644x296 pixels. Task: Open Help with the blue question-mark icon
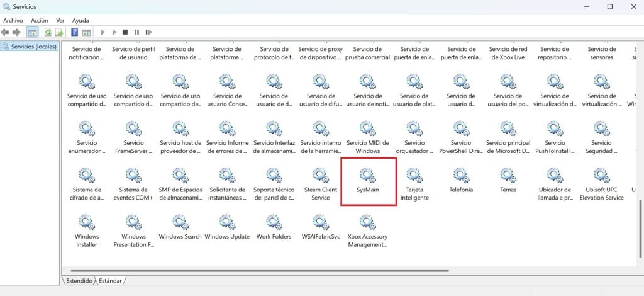[74, 32]
